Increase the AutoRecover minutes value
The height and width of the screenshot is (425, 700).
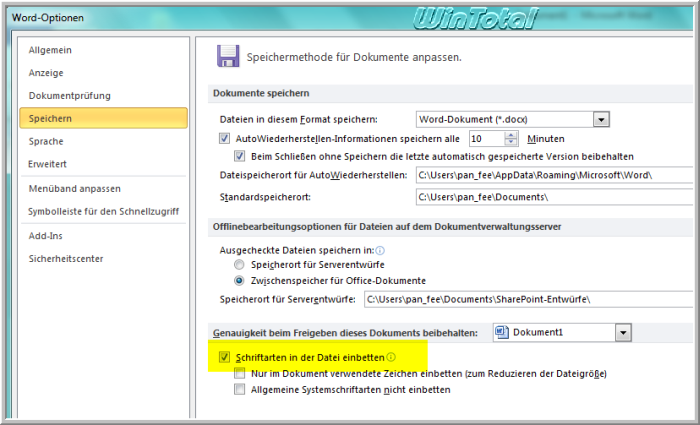point(511,135)
